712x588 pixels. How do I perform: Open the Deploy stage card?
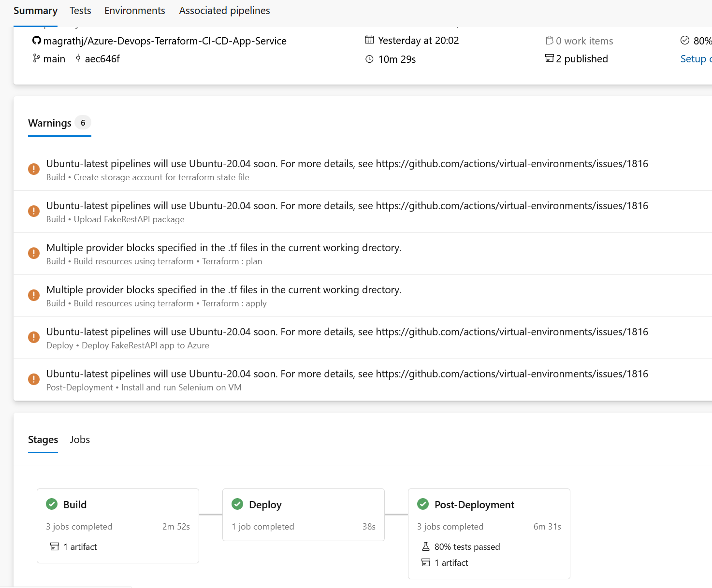pyautogui.click(x=304, y=515)
